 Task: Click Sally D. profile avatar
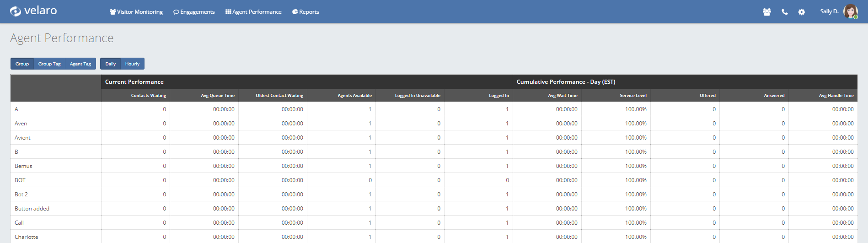850,11
